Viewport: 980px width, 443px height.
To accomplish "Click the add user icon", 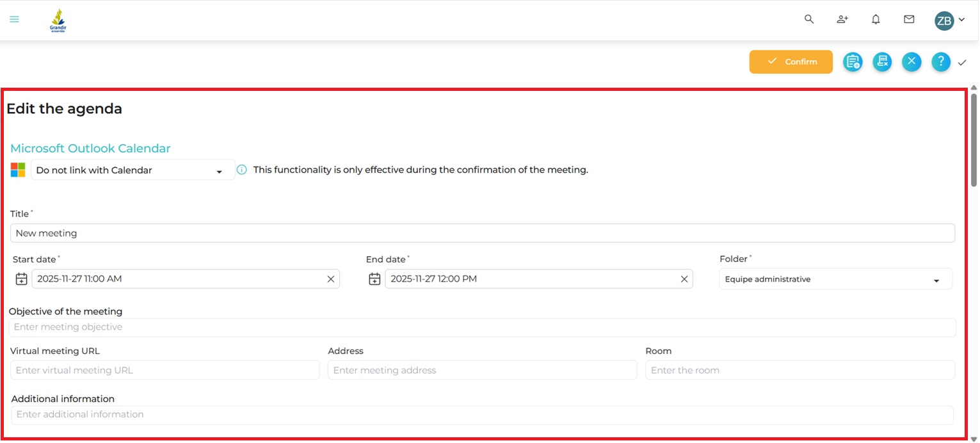I will click(x=842, y=19).
